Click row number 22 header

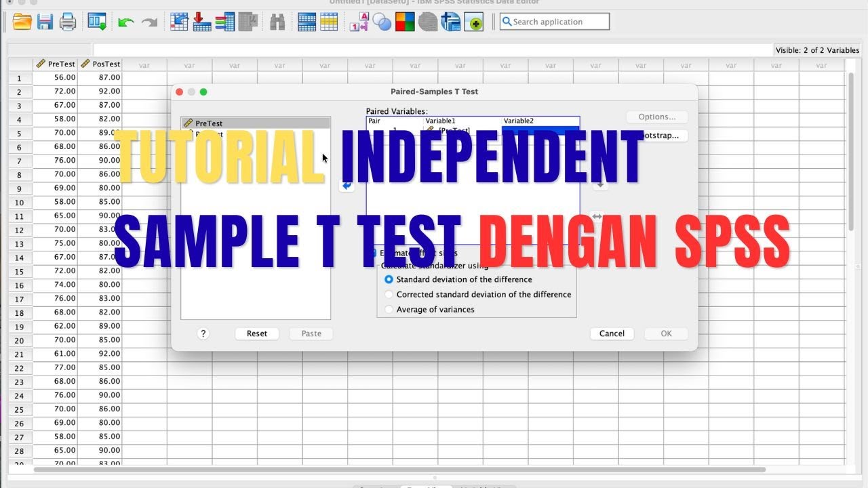pyautogui.click(x=20, y=368)
